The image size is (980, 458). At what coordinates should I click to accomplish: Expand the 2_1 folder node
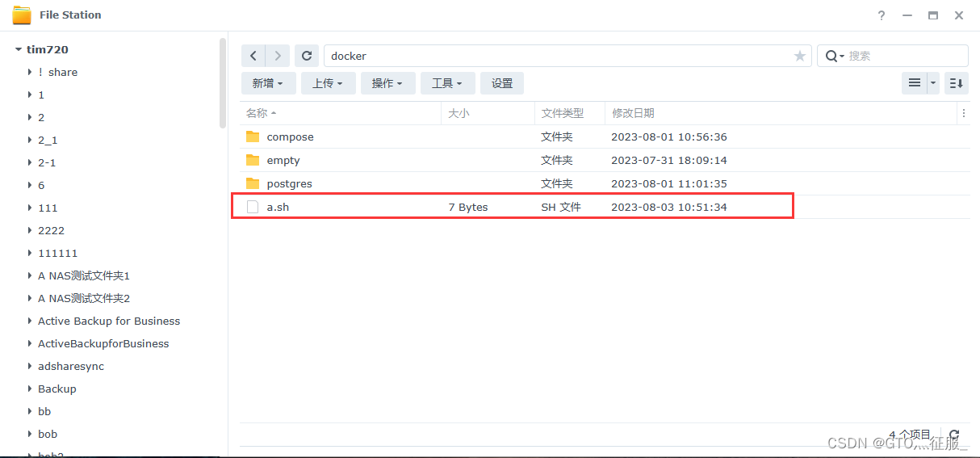(30, 140)
